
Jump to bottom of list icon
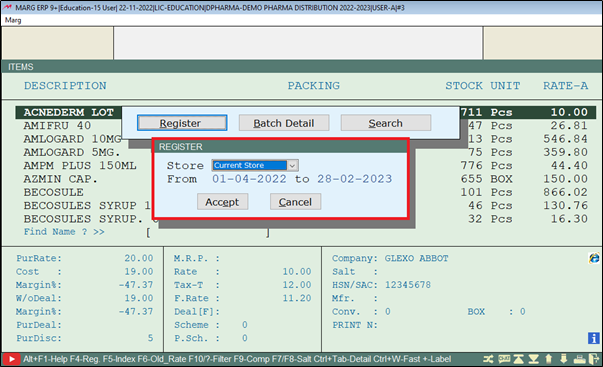[533, 359]
